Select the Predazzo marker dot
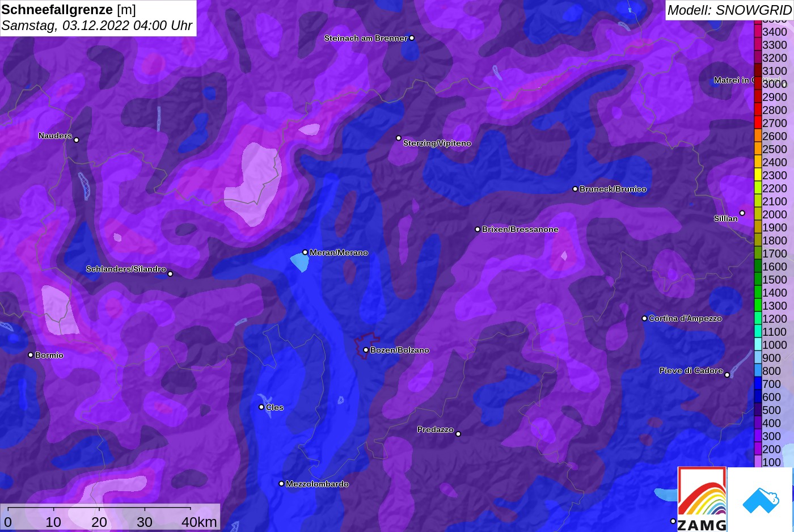This screenshot has width=794, height=532. (x=458, y=434)
